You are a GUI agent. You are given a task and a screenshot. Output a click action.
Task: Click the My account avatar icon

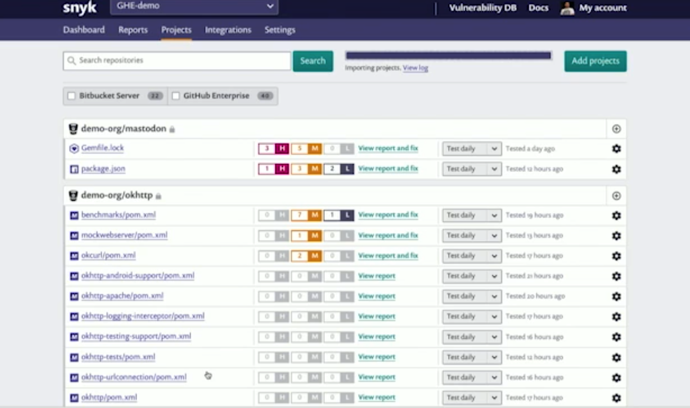(x=567, y=8)
